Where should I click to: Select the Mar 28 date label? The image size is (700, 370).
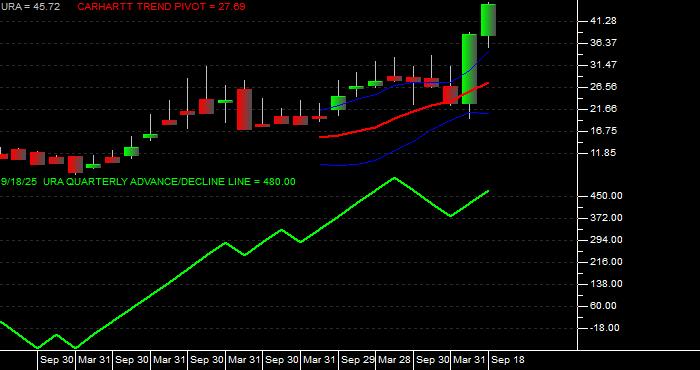[x=395, y=359]
